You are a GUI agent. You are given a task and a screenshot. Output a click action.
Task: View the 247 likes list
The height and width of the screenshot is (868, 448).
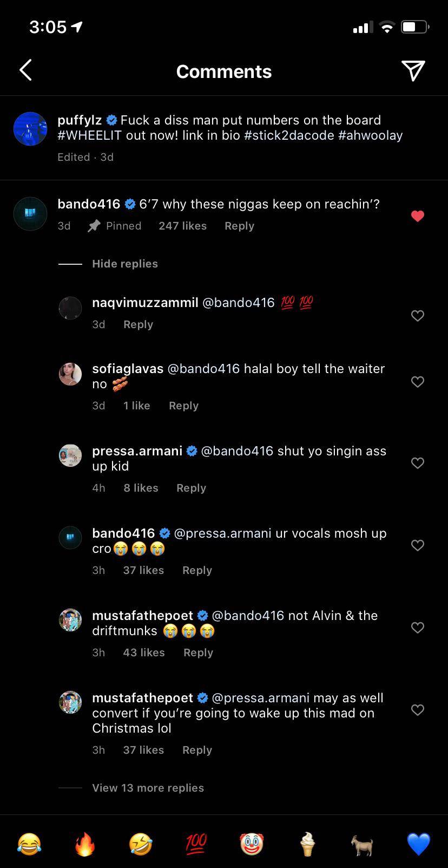point(182,226)
